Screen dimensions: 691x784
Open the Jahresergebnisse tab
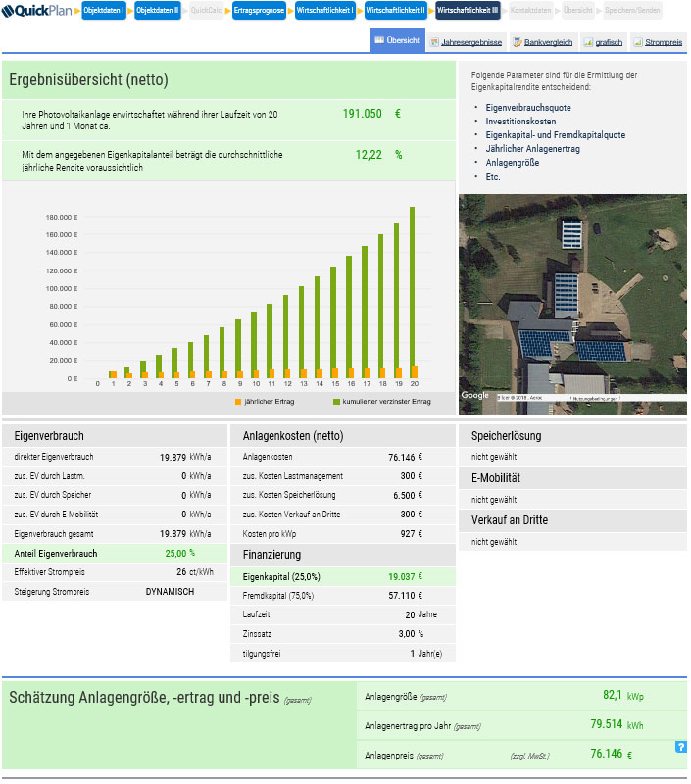click(471, 42)
